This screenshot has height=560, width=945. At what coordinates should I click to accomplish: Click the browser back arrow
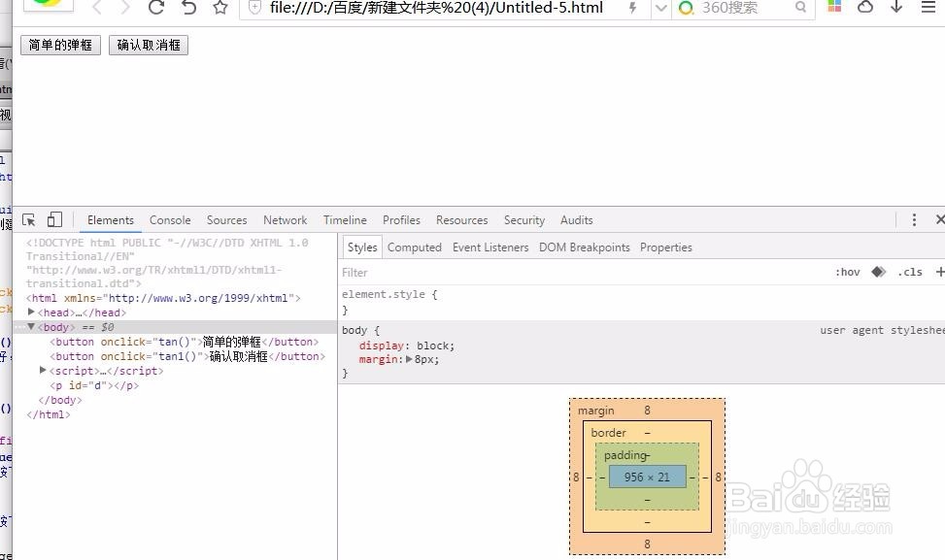point(96,7)
